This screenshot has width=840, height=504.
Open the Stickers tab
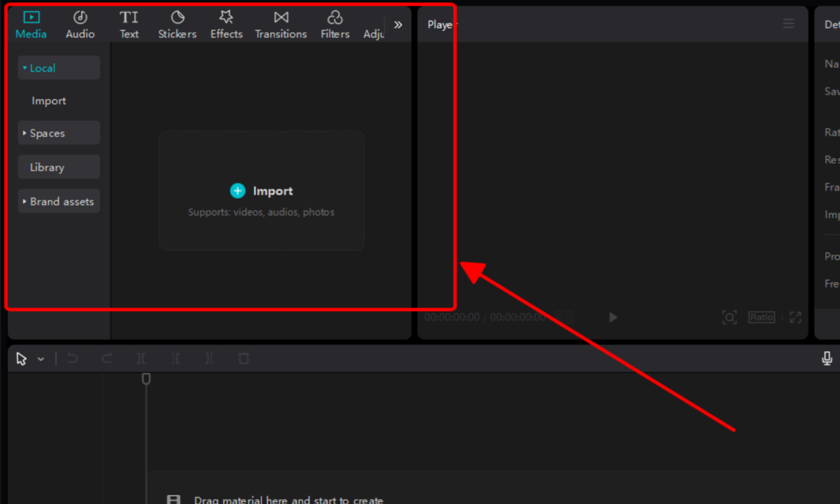177,25
